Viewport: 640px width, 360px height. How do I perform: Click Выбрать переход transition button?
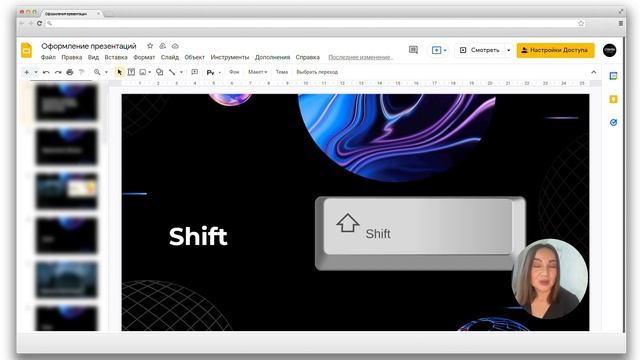(317, 72)
